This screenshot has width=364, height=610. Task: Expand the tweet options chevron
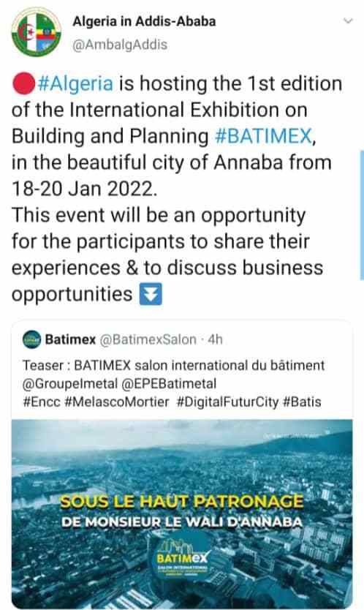pos(348,20)
